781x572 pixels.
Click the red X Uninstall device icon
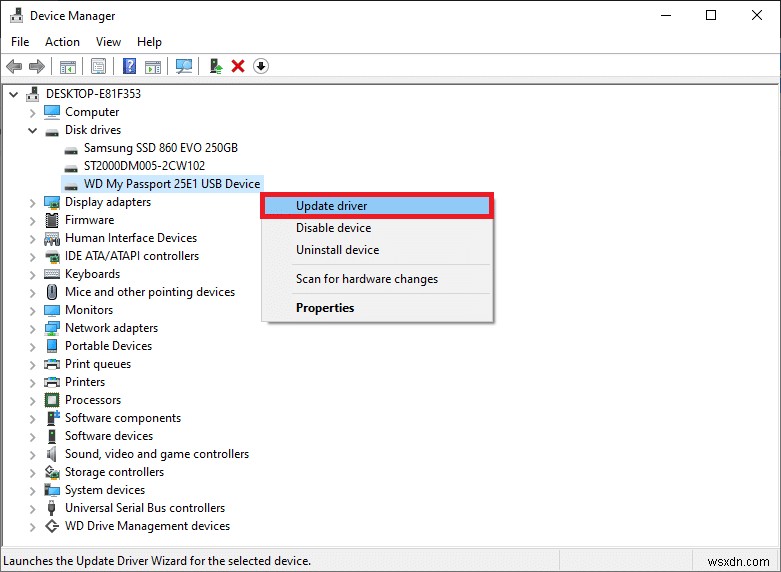tap(238, 66)
